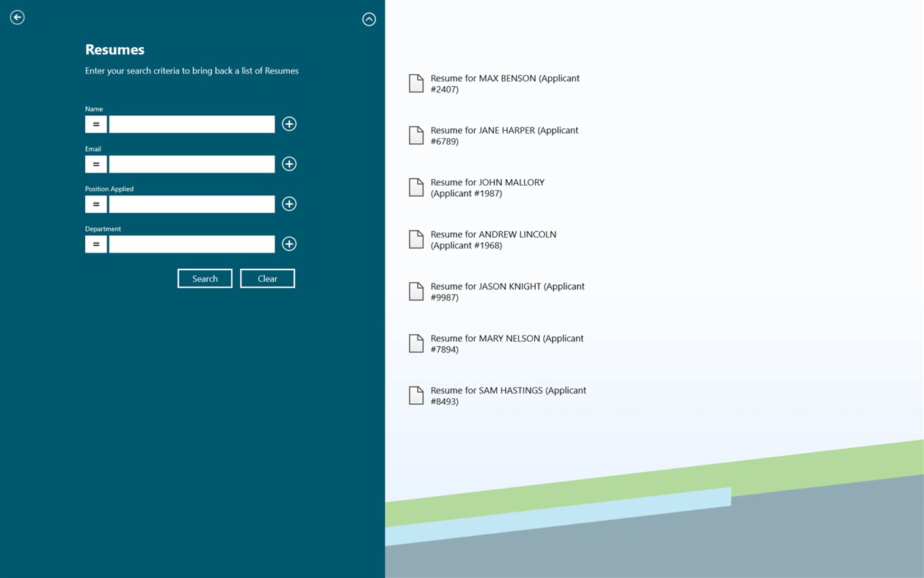Add another Name search criterion
Image resolution: width=924 pixels, height=578 pixels.
[288, 123]
